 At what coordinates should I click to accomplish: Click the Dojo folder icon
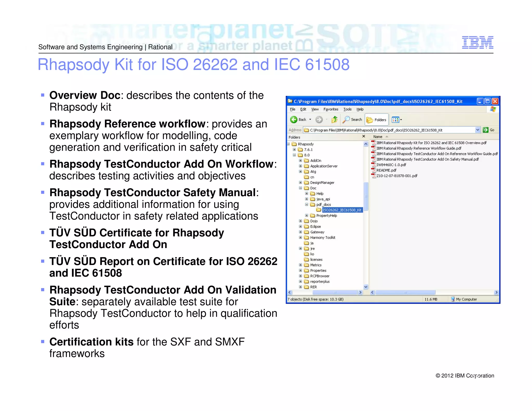(307, 221)
